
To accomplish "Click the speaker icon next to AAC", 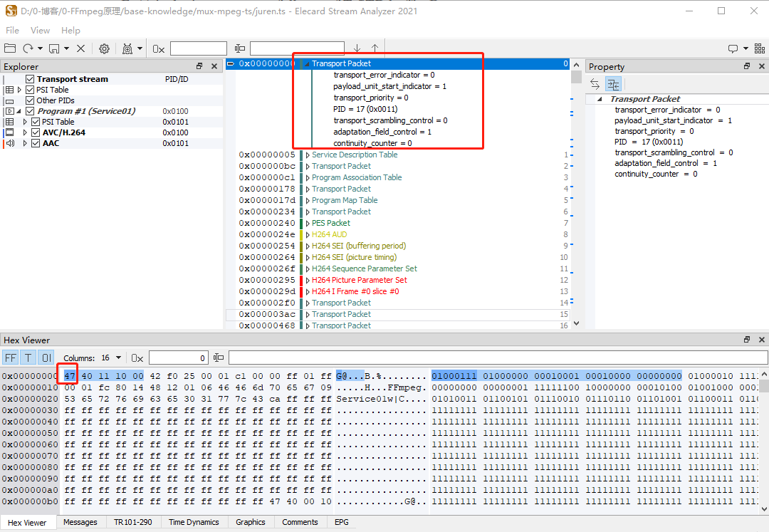I will (11, 142).
